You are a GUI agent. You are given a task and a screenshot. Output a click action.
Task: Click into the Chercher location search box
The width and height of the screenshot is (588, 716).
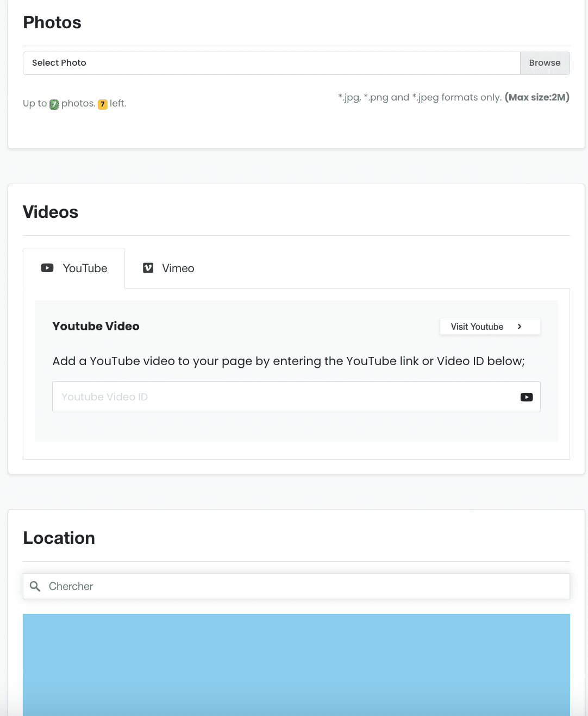(304, 586)
